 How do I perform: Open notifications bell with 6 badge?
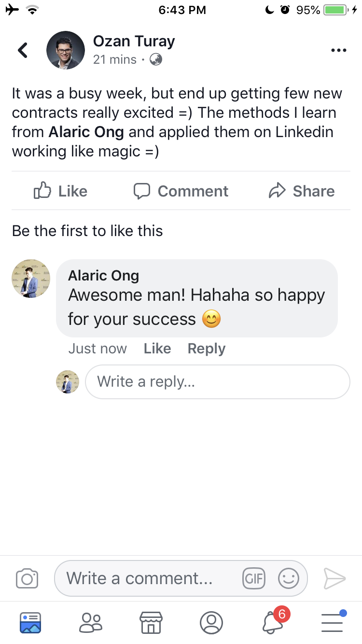[x=272, y=622]
